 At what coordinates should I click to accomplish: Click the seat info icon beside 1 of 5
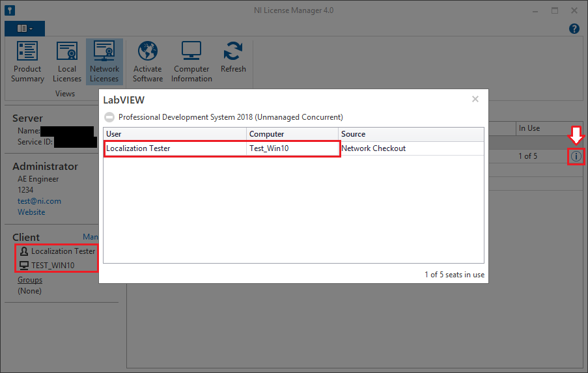(x=576, y=156)
